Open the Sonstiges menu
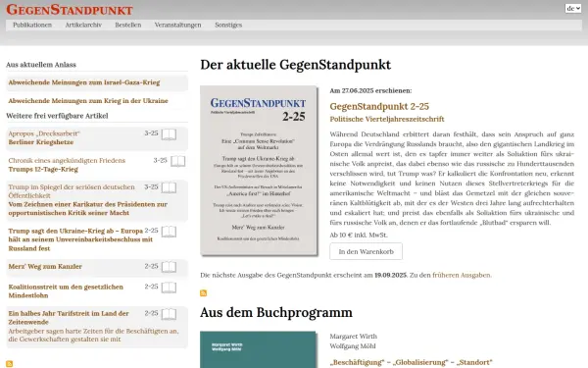 (x=228, y=25)
